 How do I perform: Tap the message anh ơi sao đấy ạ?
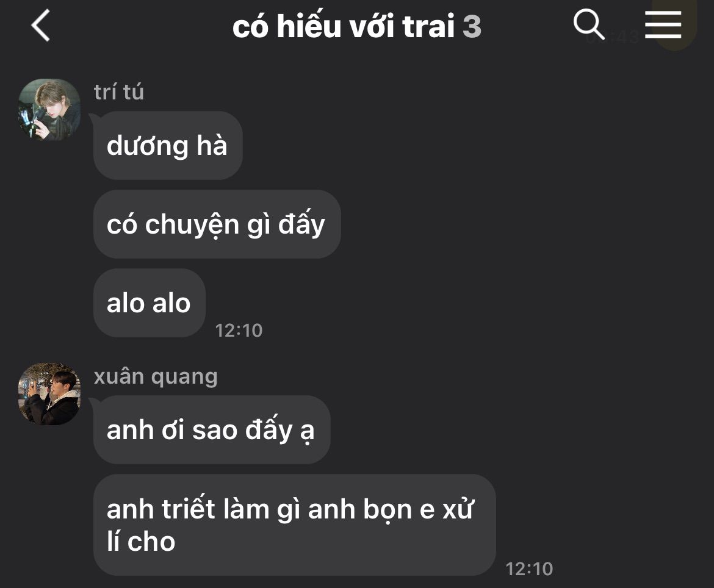coord(212,430)
